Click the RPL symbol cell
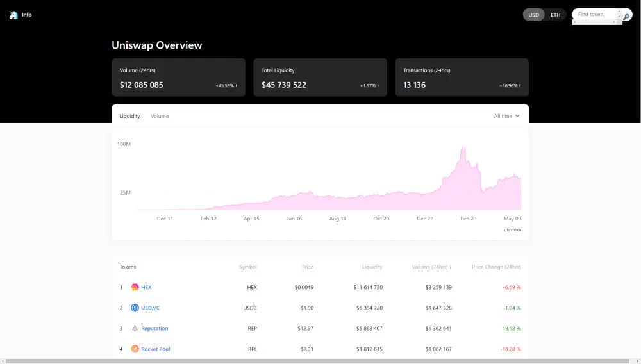641x364 pixels. [253, 349]
